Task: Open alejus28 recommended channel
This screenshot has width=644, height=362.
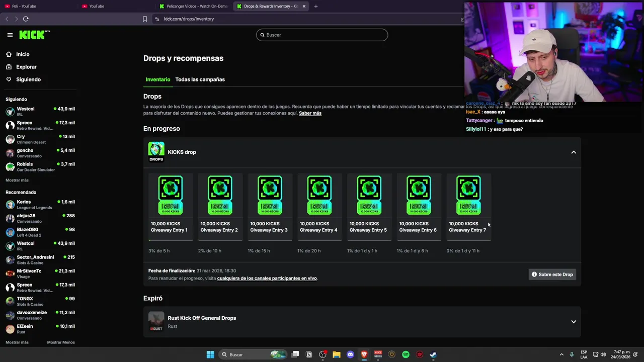Action: click(40, 218)
